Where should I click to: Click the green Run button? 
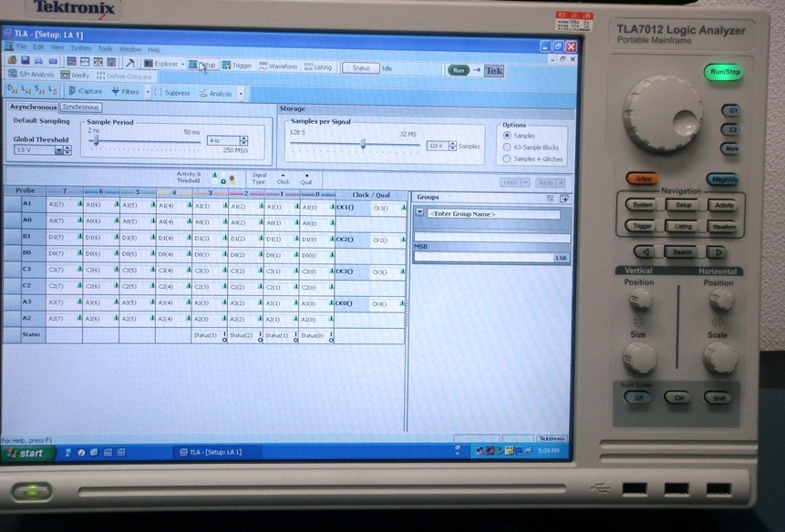click(x=458, y=70)
